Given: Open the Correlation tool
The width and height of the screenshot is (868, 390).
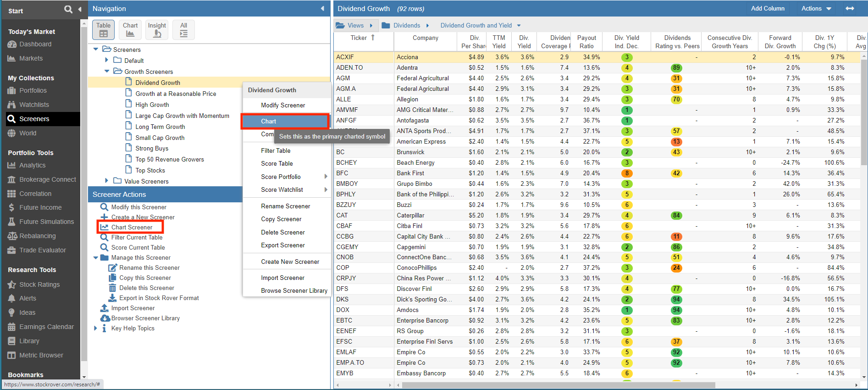Looking at the screenshot, I should tap(35, 194).
